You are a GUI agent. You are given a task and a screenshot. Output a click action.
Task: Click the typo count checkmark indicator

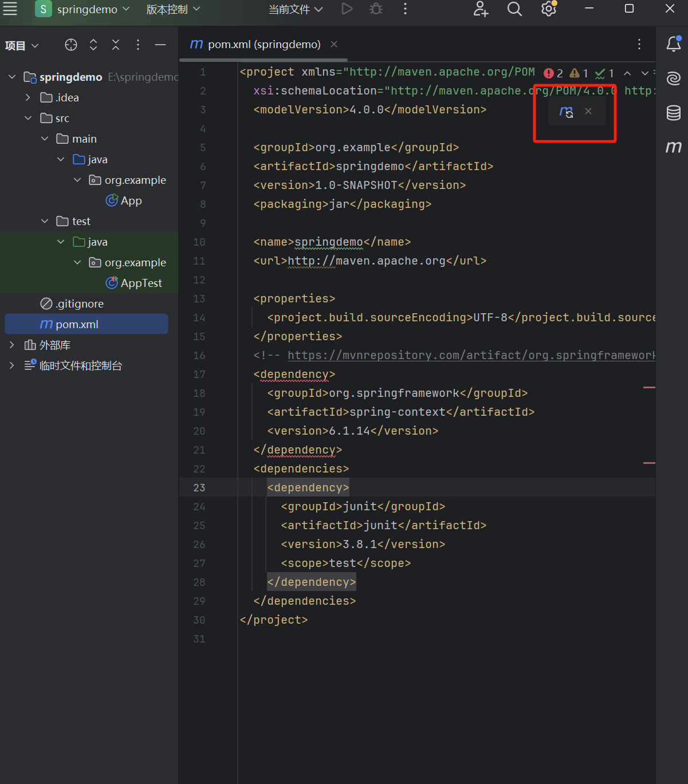click(x=604, y=73)
